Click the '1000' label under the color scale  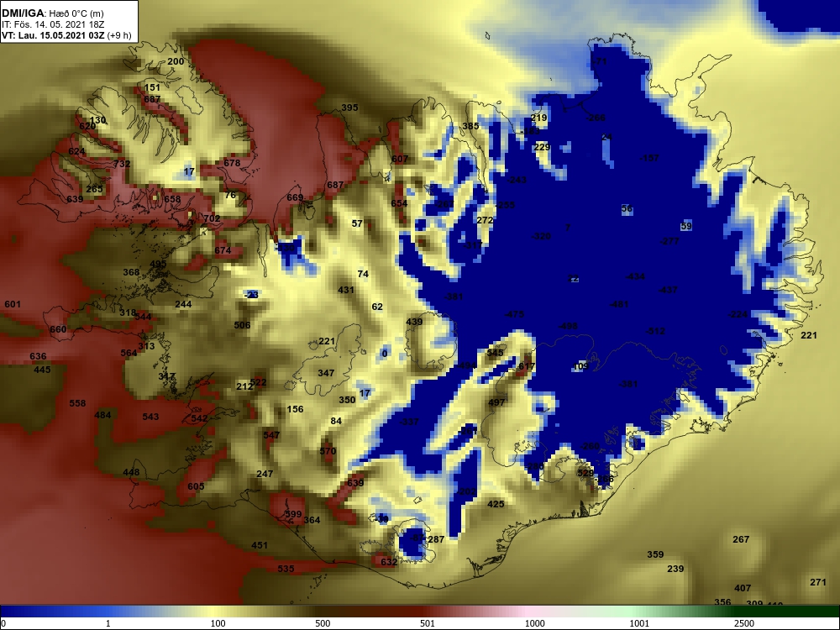[x=534, y=623]
